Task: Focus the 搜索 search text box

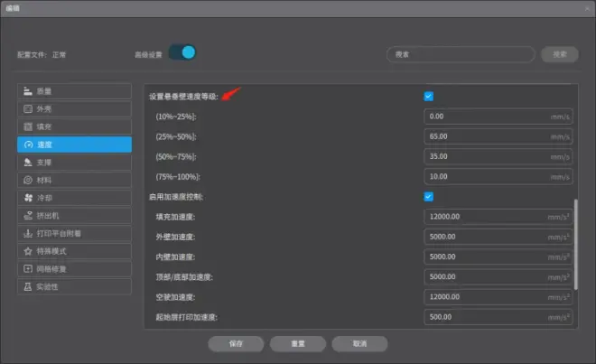Action: [x=461, y=54]
